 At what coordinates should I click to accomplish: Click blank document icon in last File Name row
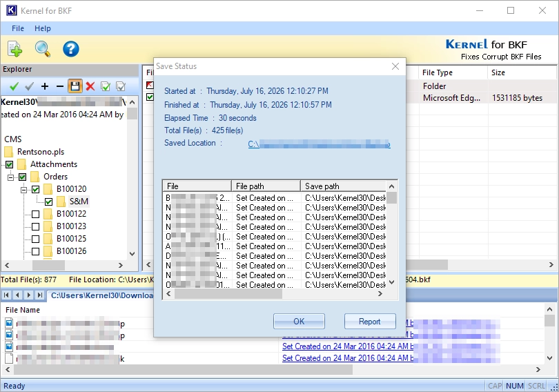[9, 358]
